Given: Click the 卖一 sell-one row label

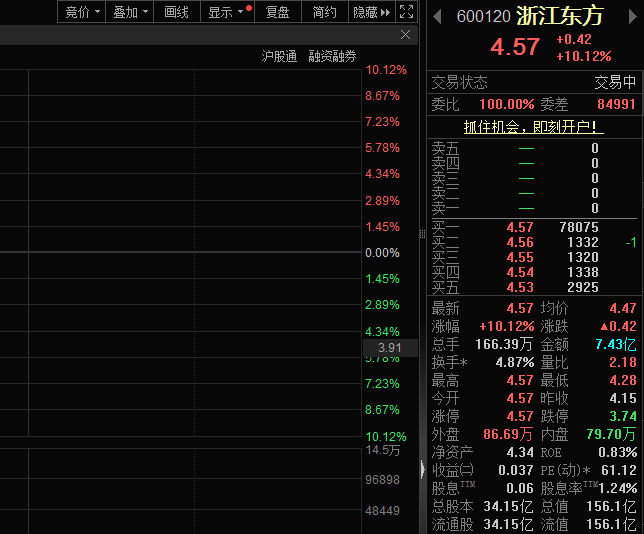Looking at the screenshot, I should [x=445, y=208].
